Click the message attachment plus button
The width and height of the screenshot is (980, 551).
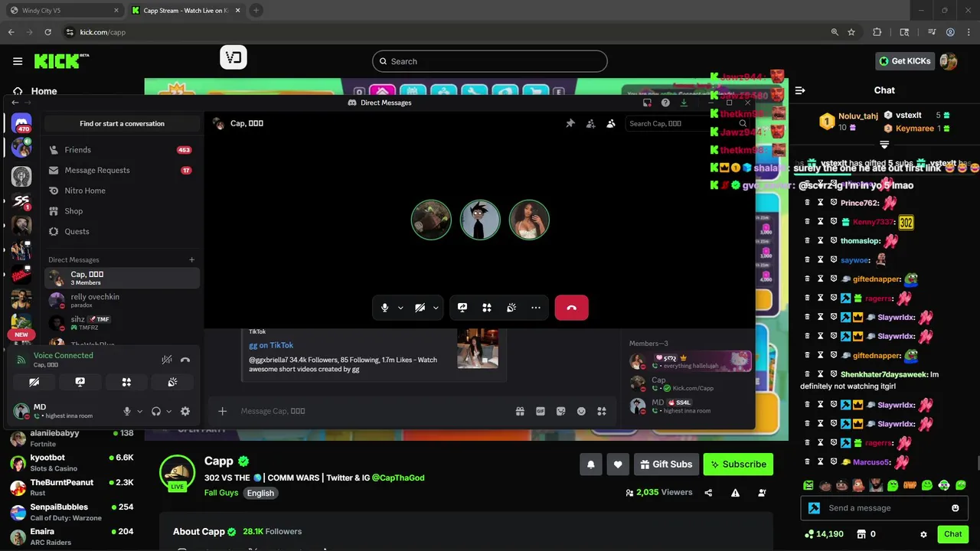click(x=222, y=411)
